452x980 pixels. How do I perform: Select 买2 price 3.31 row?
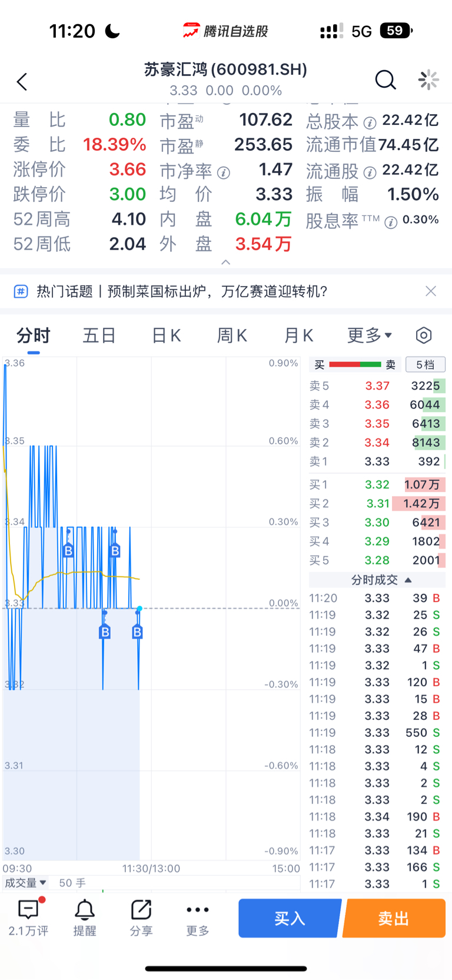pos(377,504)
